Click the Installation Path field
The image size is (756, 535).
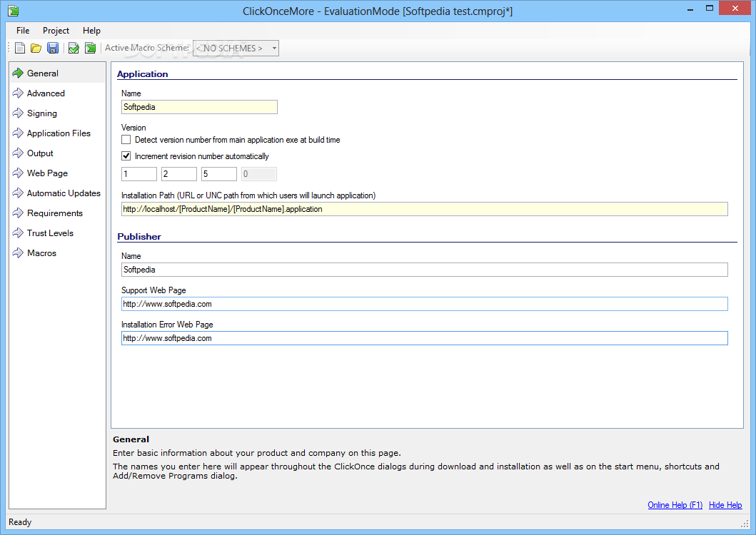click(x=425, y=209)
